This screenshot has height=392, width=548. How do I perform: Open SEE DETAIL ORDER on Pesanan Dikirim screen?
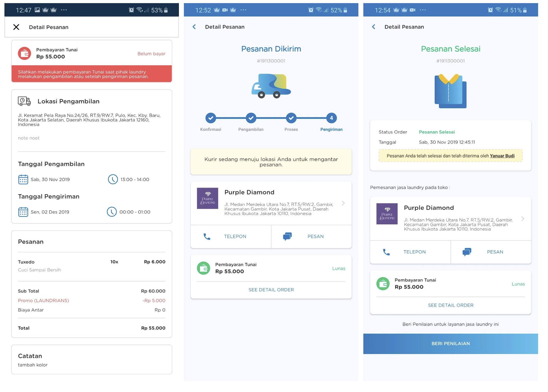(x=271, y=290)
